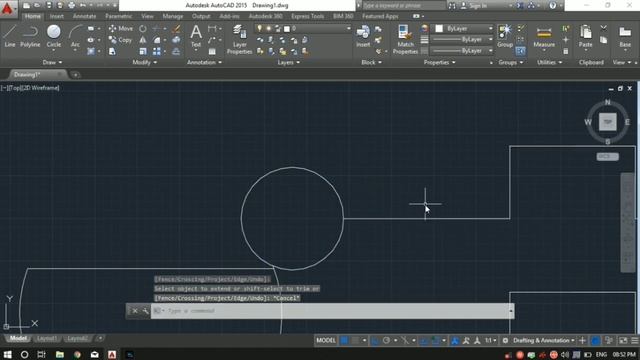This screenshot has height=360, width=640.
Task: Add a new drawing tab with plus
Action: [75, 75]
